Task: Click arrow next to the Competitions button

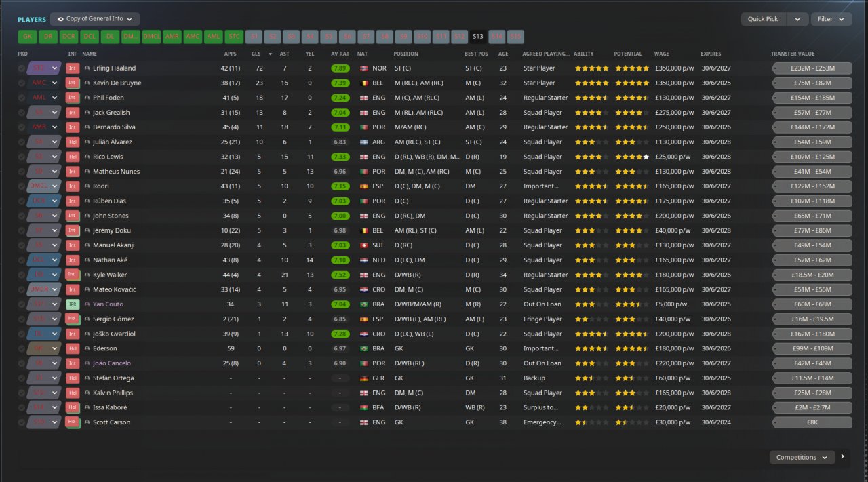Action: 843,457
